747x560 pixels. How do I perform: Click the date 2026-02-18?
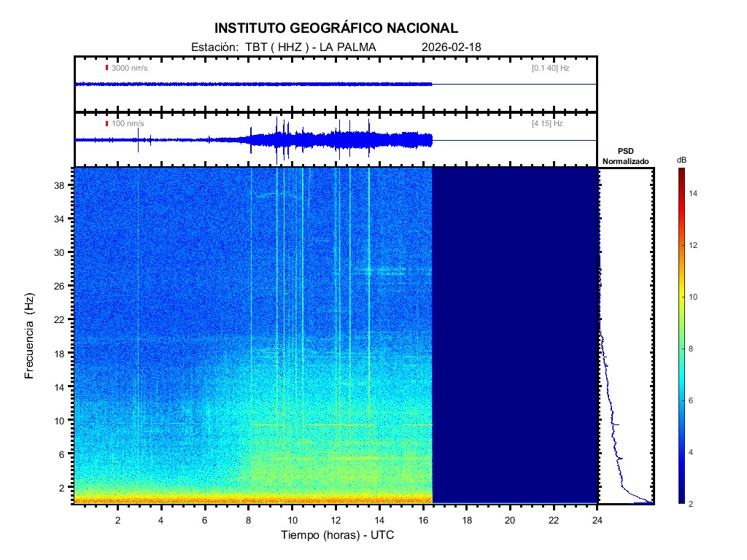[451, 47]
